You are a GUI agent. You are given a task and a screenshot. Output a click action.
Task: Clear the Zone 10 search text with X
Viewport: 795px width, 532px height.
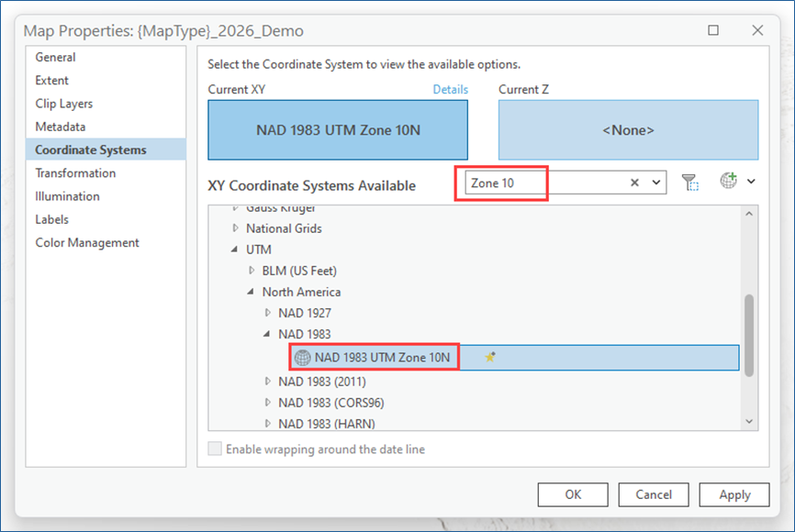(x=634, y=183)
